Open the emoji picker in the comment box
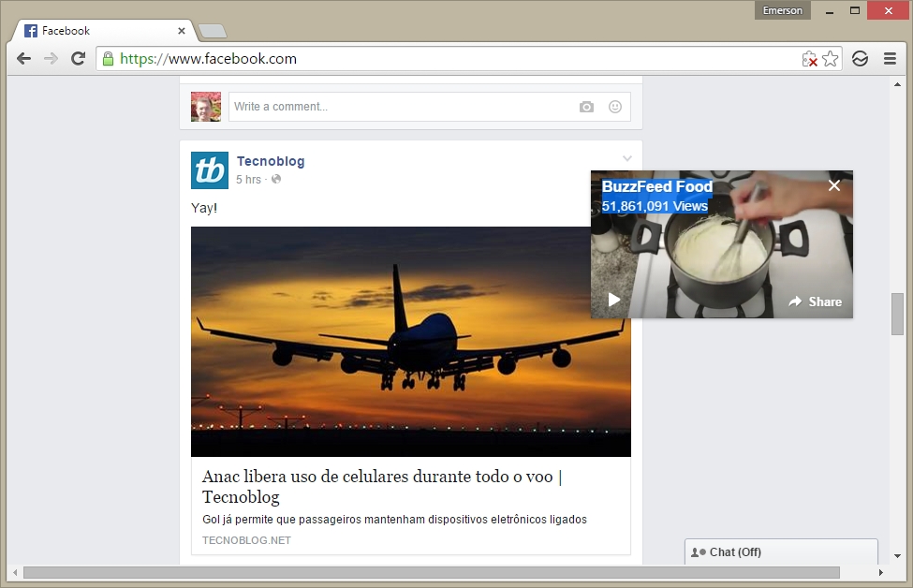Viewport: 913px width, 588px height. (615, 107)
